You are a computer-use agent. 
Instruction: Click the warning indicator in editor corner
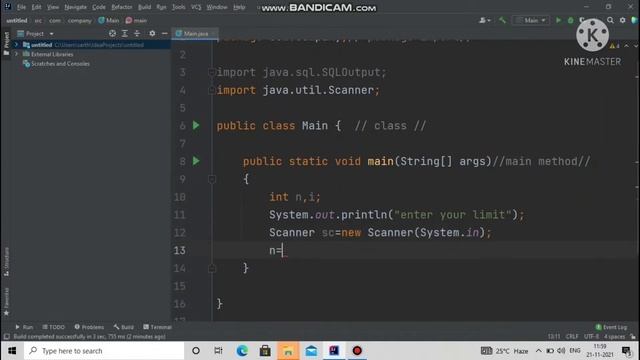pyautogui.click(x=614, y=46)
